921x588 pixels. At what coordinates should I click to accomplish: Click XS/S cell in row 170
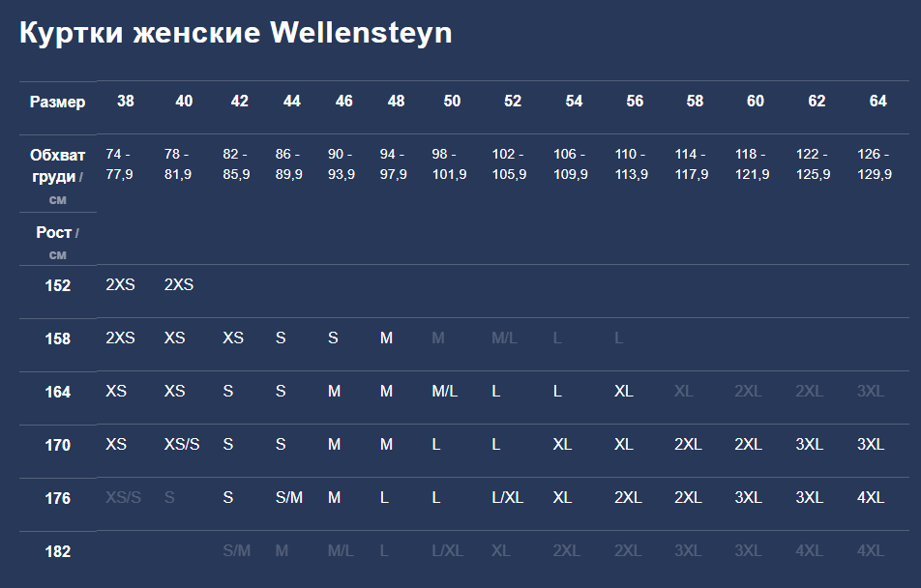click(x=182, y=445)
